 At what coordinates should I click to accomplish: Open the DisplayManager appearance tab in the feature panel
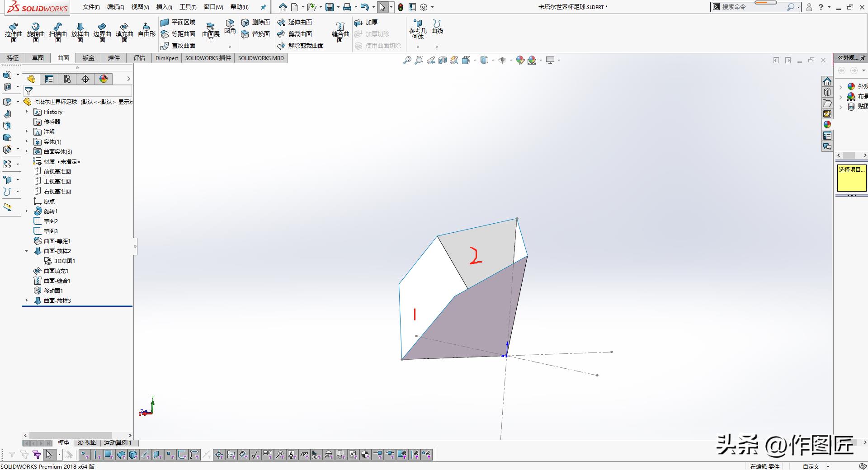click(x=104, y=79)
